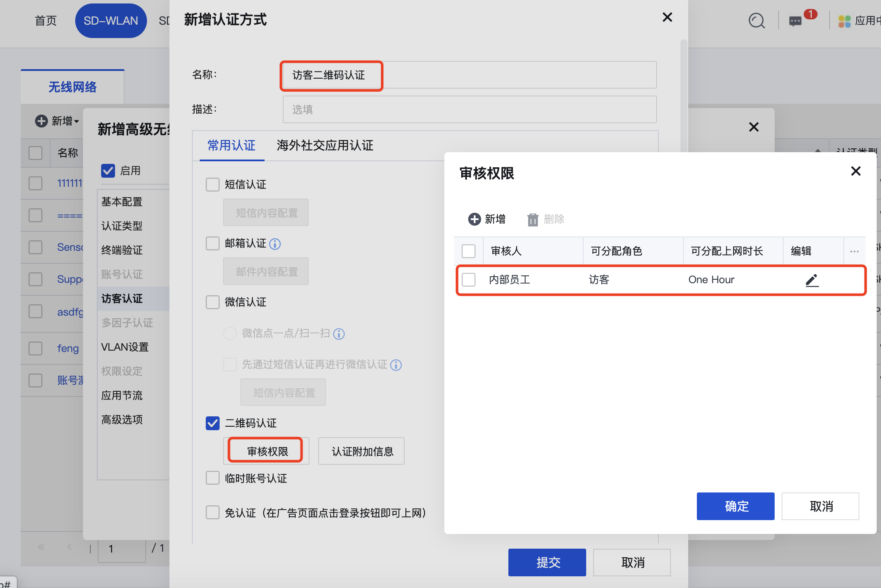Click the more columns ellipsis in 审核权限 table

point(854,251)
